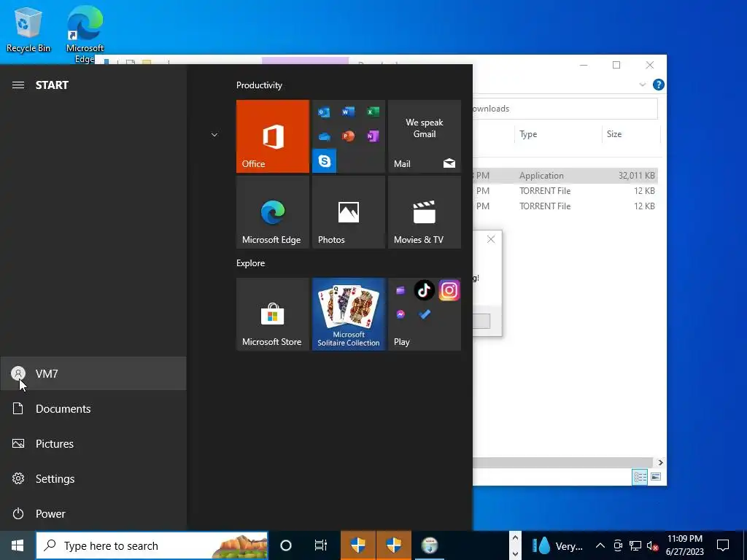Open Instagram in the Play tile
The width and height of the screenshot is (747, 560).
449,290
